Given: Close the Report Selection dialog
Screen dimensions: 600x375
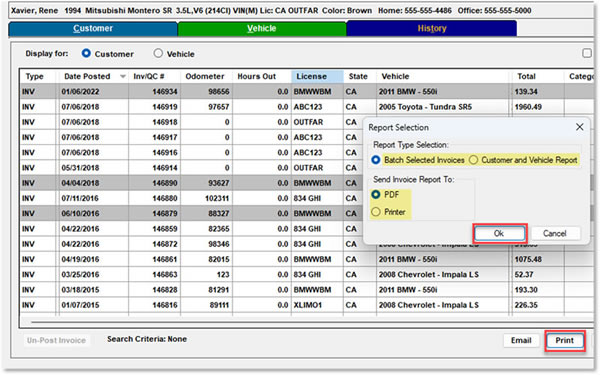Looking at the screenshot, I should (x=579, y=127).
